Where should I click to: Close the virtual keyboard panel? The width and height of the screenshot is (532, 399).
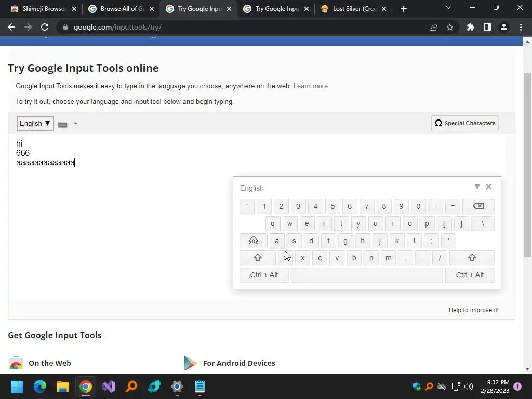(x=489, y=187)
